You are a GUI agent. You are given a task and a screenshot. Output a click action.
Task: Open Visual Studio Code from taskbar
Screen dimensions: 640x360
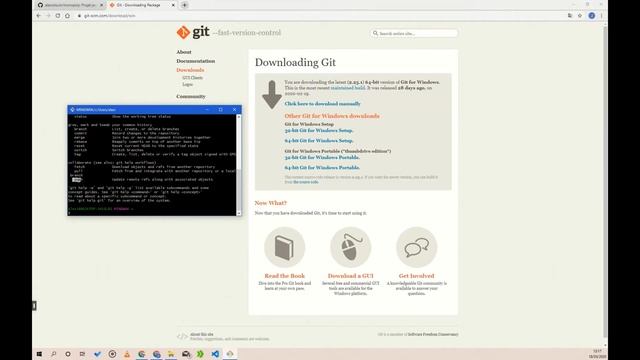pyautogui.click(x=215, y=354)
